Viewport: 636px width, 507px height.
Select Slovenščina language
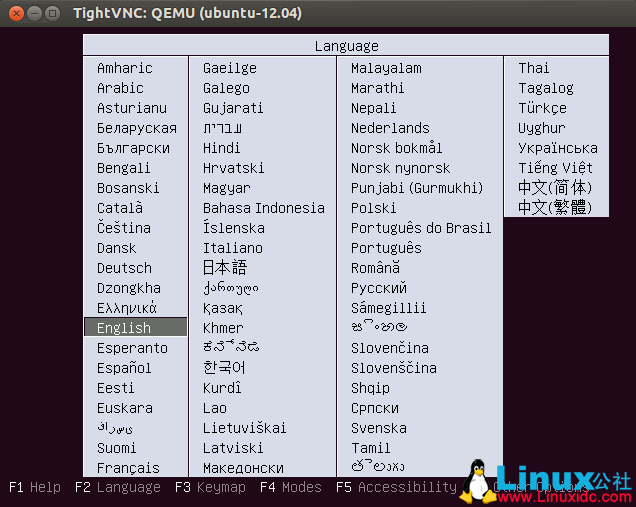click(x=394, y=368)
